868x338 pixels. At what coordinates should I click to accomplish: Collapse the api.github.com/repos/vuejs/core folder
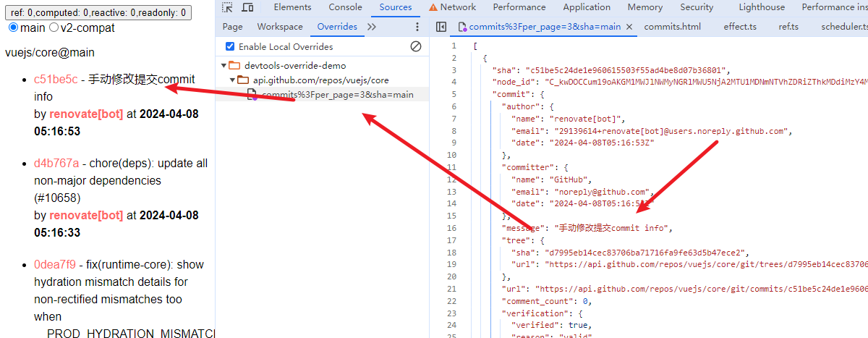click(232, 80)
